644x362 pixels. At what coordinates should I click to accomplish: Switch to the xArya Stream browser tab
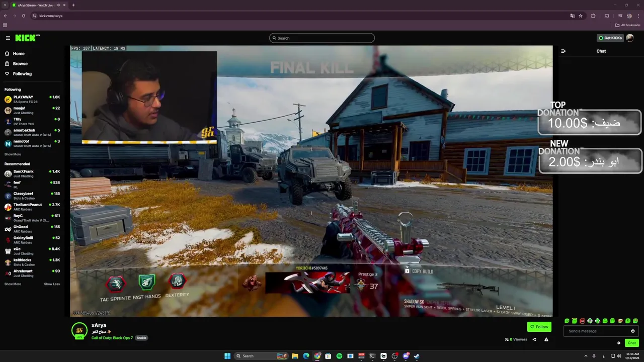38,5
